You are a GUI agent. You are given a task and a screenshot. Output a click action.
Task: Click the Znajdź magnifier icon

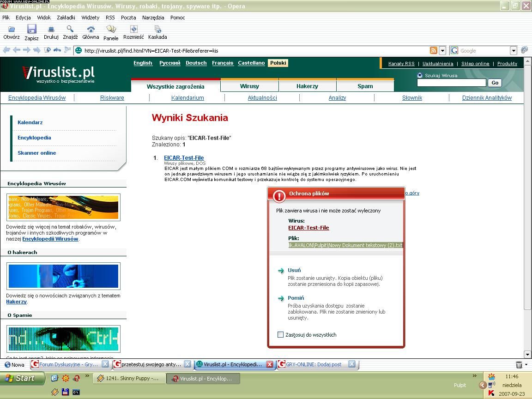coord(70,29)
